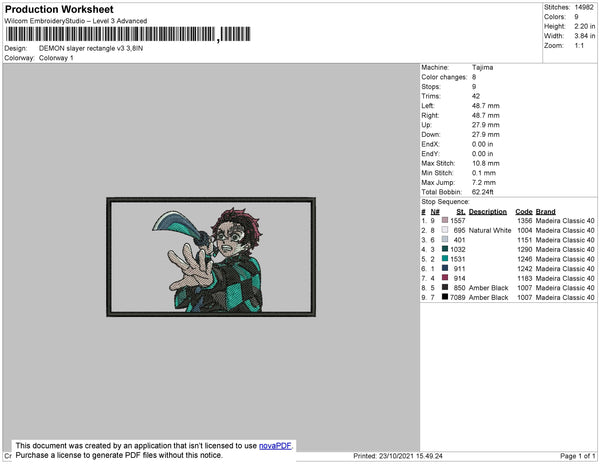Click the novaPDF hyperlink

(275, 446)
